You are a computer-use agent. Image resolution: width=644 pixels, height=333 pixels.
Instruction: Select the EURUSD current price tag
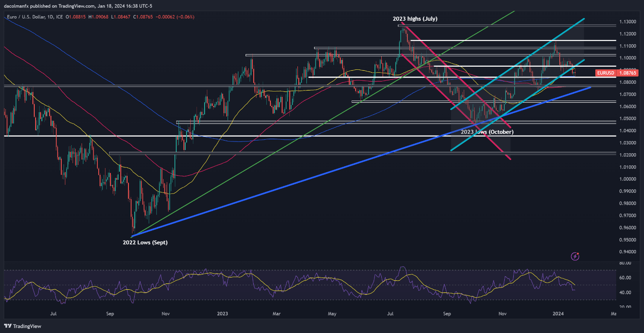click(616, 73)
